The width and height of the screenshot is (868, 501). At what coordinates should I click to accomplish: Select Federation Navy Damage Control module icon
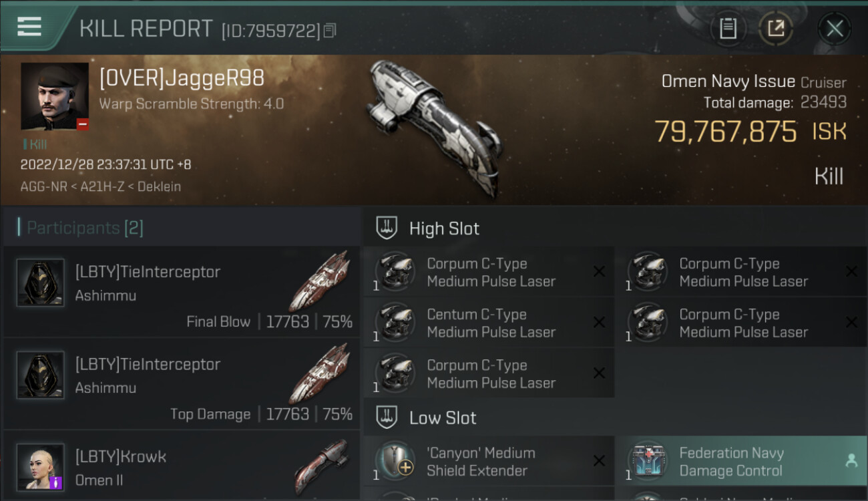pos(648,462)
